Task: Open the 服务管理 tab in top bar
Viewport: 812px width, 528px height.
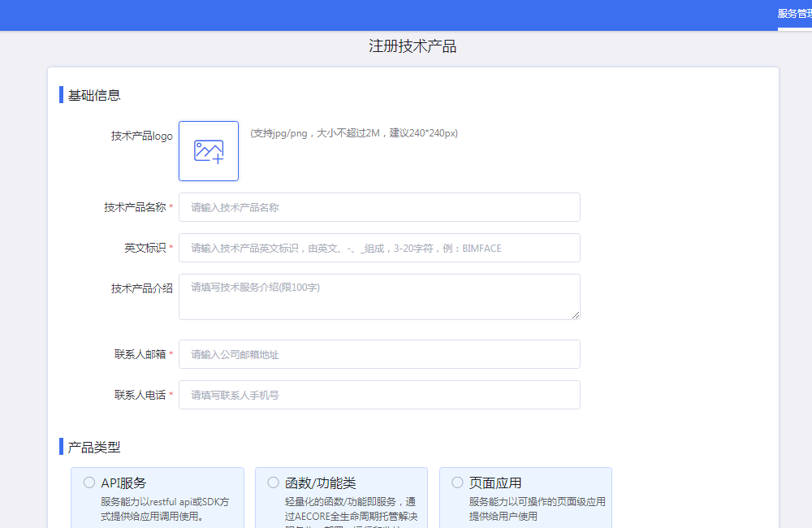Action: coord(795,14)
